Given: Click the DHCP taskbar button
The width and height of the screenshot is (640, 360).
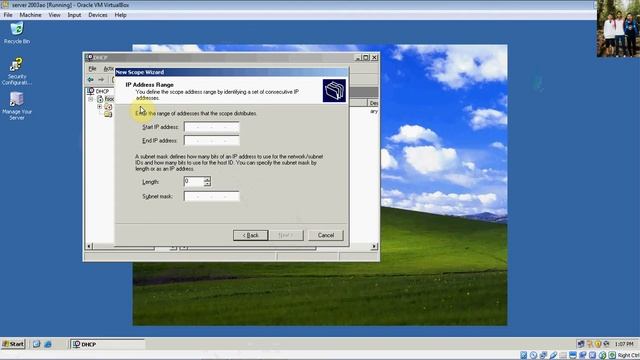Looking at the screenshot, I should 107,344.
